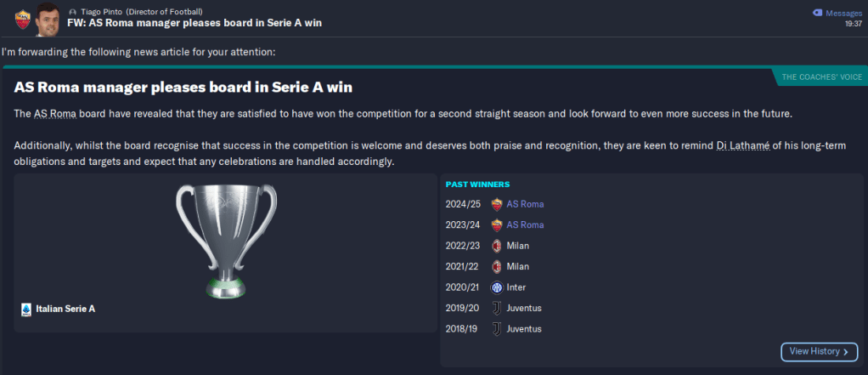Screen dimensions: 868x375
Task: Click the 2019/20 Juventus crest icon
Action: click(x=496, y=308)
